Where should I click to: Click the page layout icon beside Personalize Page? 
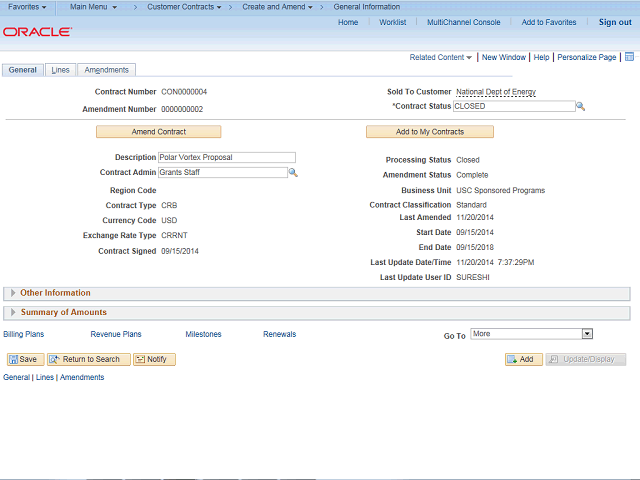(629, 57)
